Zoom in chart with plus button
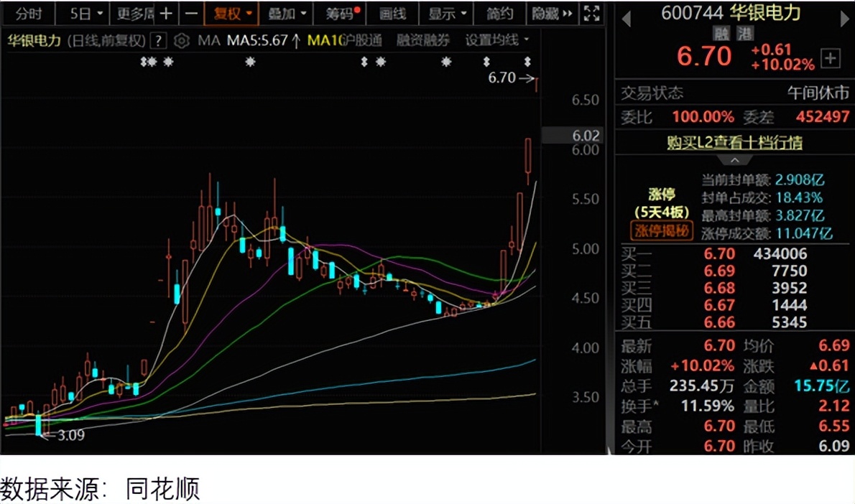 point(166,14)
